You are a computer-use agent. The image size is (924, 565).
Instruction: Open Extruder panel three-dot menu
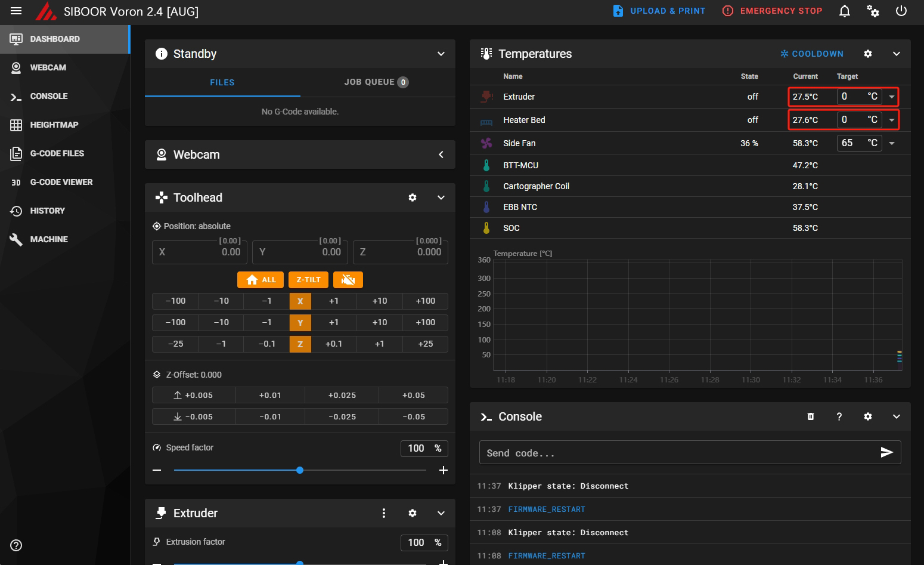click(x=383, y=513)
